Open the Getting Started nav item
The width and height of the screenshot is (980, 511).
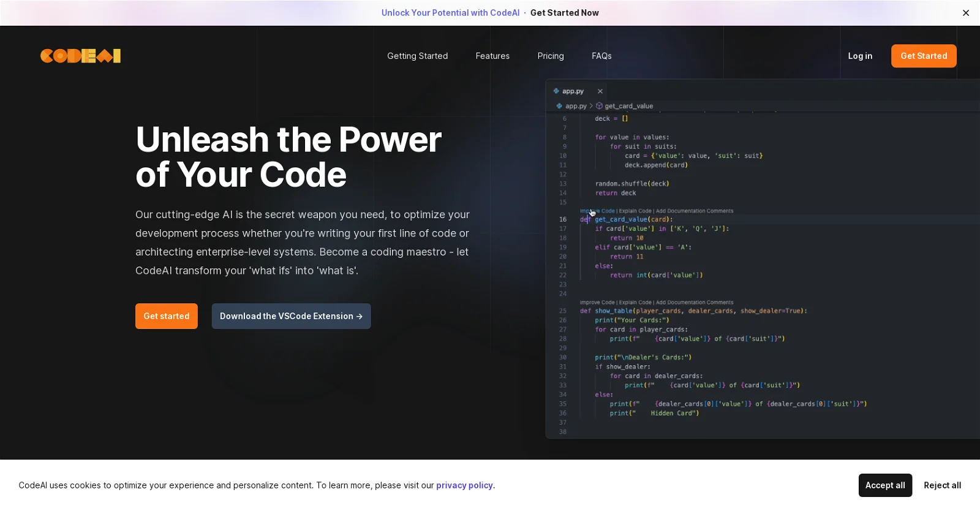[417, 56]
